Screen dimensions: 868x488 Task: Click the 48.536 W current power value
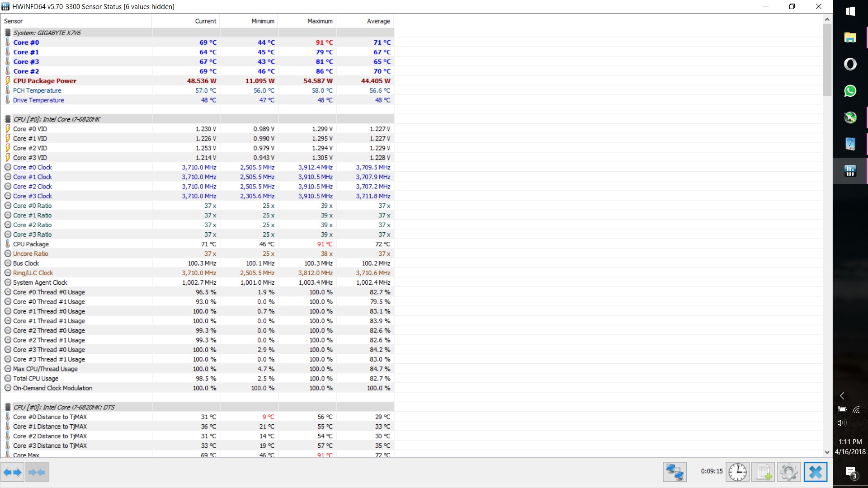point(202,81)
